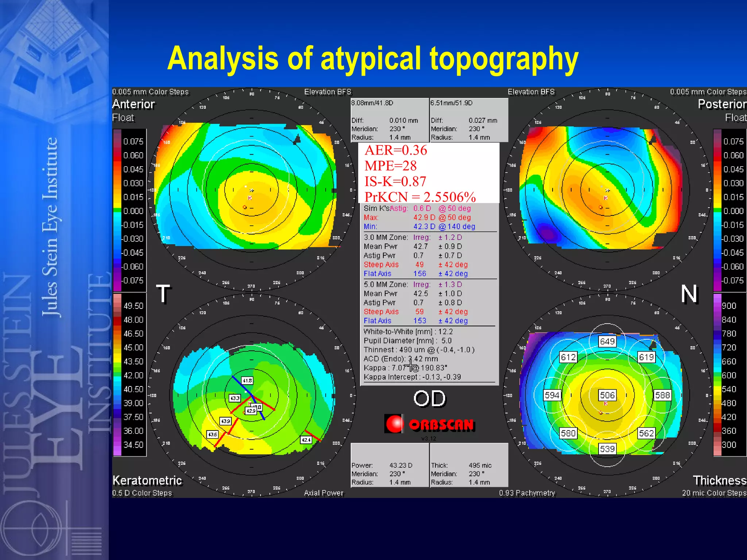Click the Pupil Diameter 5.0 entry

click(x=407, y=341)
